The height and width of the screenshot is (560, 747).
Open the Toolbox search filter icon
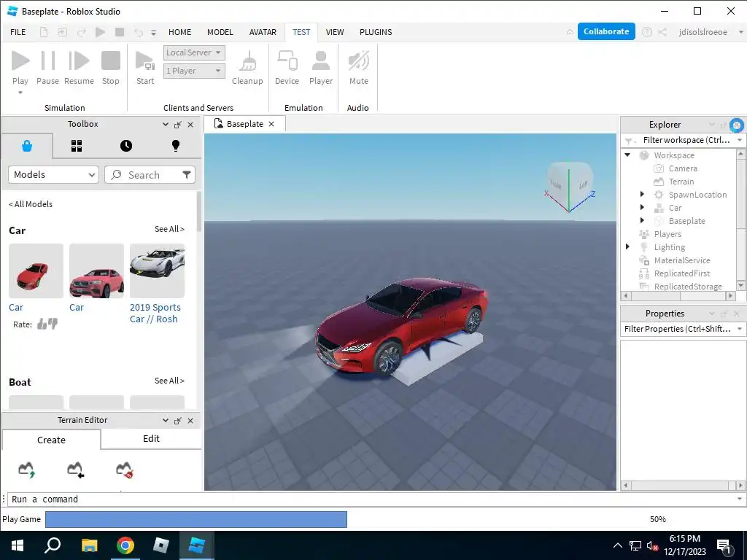[187, 175]
